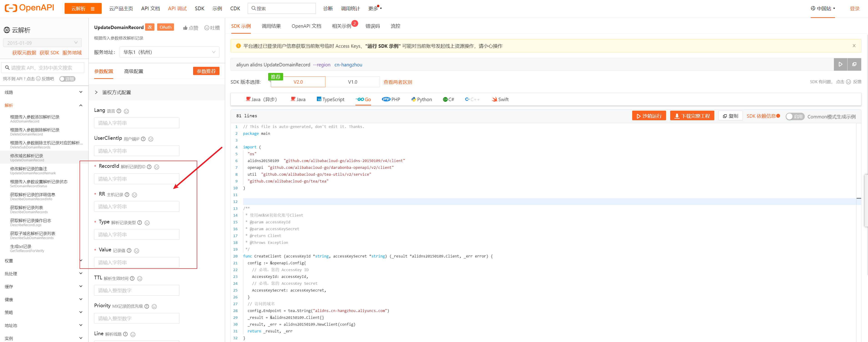Viewport: 868px width, 342px height.
Task: Click the help icon next to TTL
Action: [x=132, y=278]
